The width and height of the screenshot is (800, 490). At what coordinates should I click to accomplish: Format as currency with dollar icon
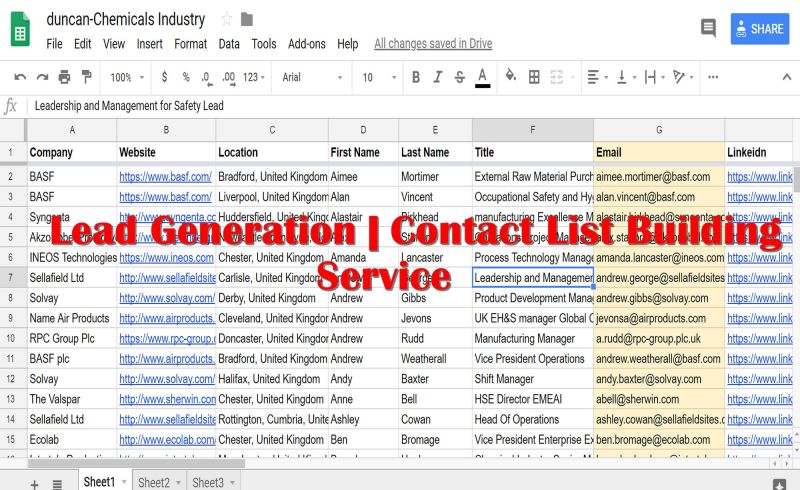[x=164, y=77]
